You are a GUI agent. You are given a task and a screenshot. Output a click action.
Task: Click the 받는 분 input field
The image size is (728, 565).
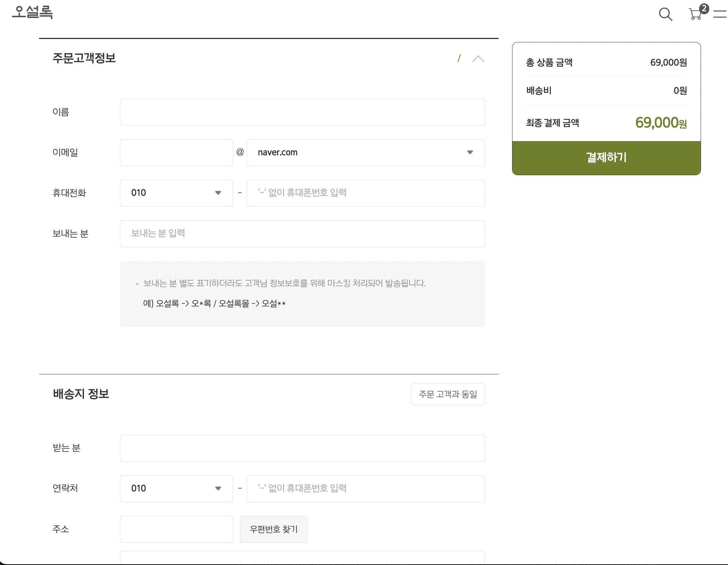(302, 448)
